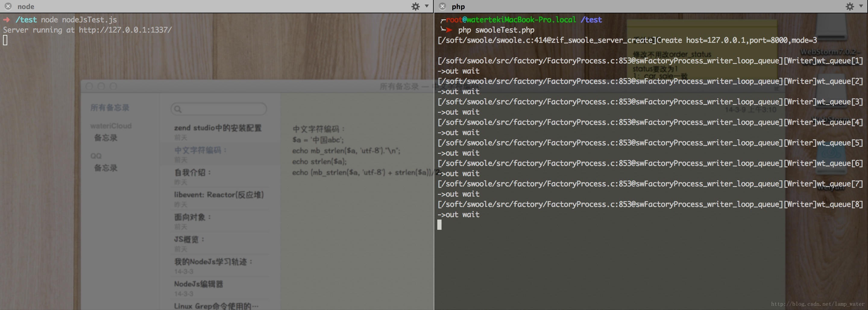The height and width of the screenshot is (310, 868).
Task: Select the node pane title
Action: point(26,6)
